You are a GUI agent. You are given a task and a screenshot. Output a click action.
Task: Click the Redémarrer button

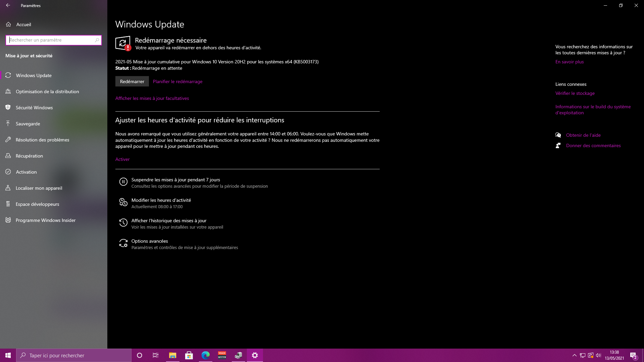coord(132,81)
